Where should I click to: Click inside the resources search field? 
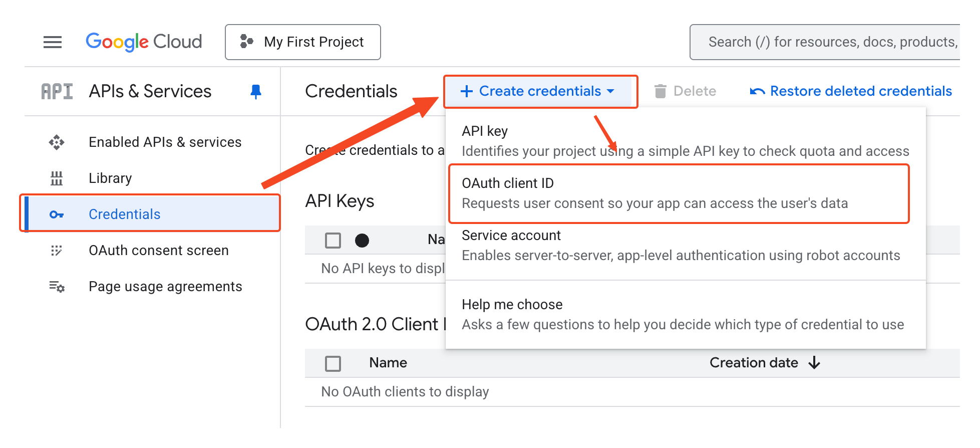(831, 42)
